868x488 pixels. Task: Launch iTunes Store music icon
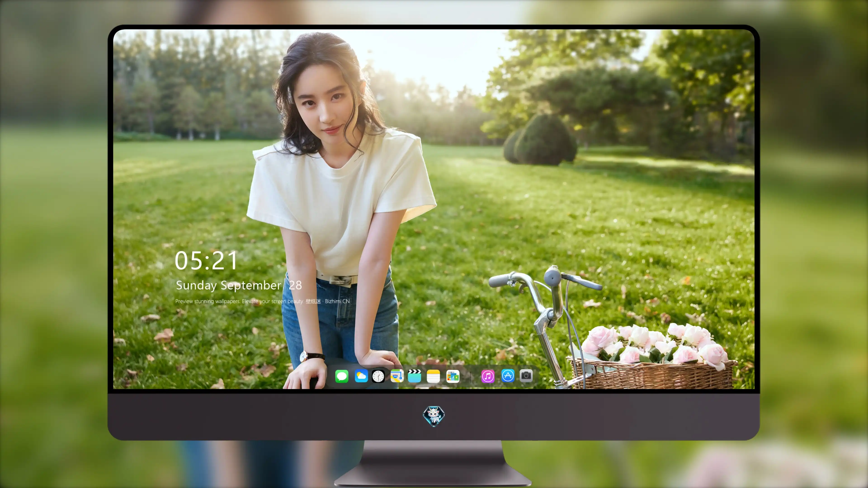(488, 376)
